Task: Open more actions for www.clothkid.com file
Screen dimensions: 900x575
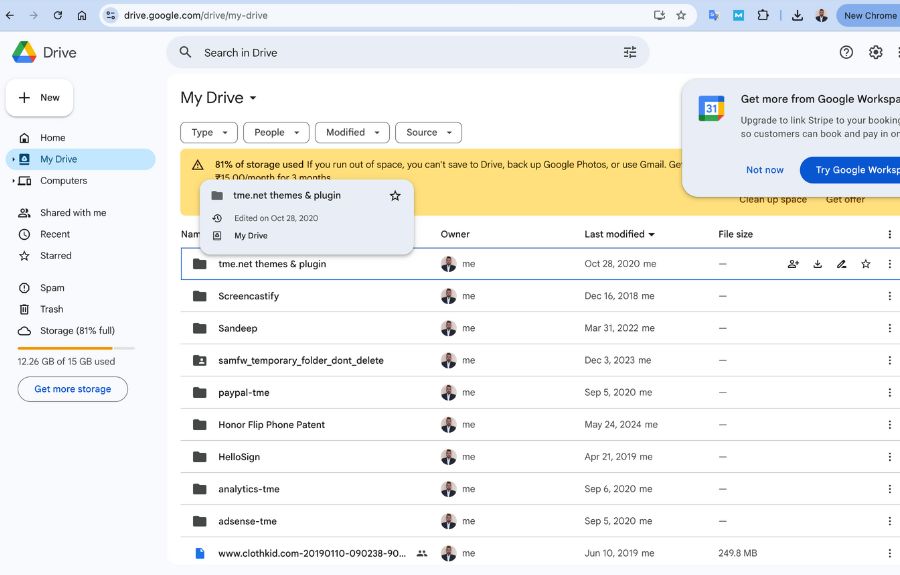Action: pyautogui.click(x=890, y=553)
